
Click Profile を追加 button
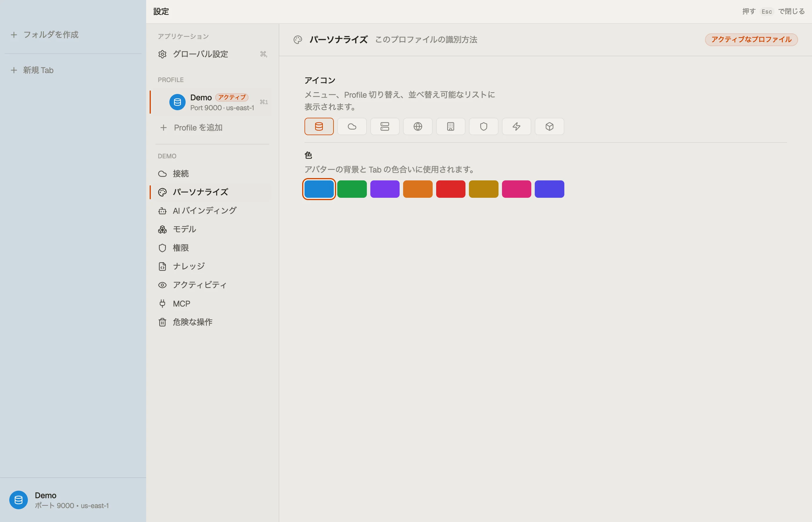click(212, 128)
